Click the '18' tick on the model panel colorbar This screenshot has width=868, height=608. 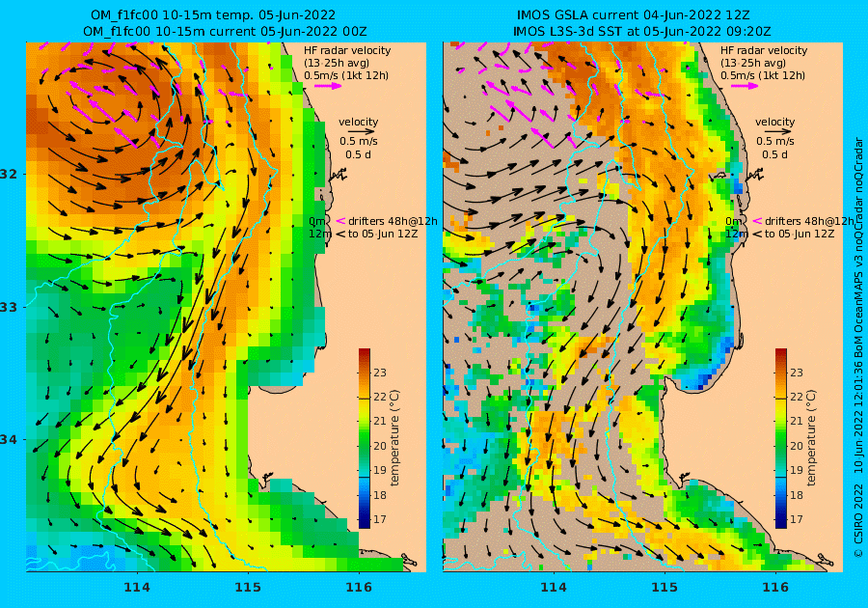380,495
